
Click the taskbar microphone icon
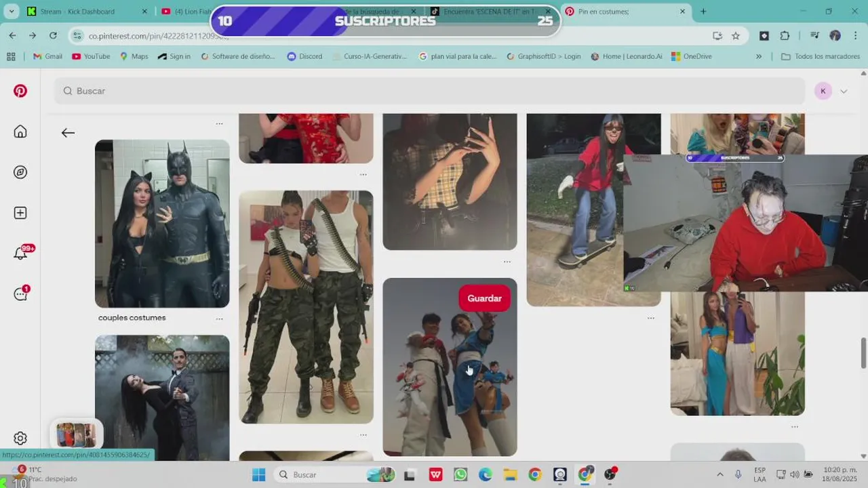(x=738, y=474)
